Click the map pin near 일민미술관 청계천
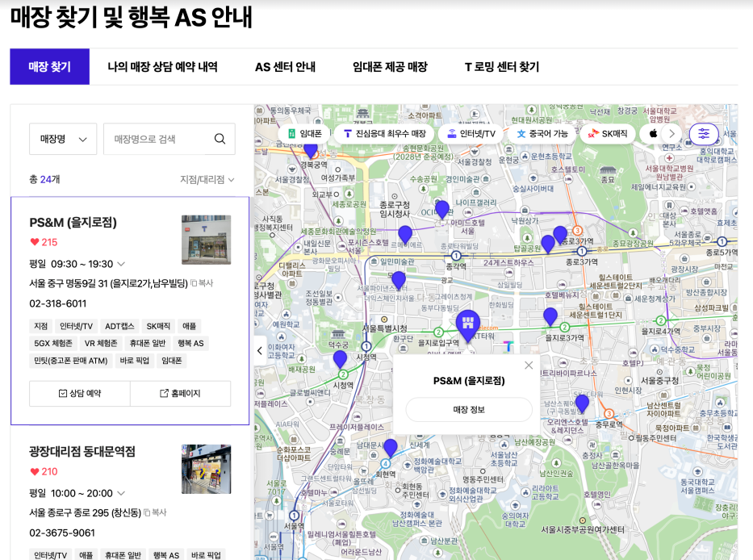Screen dimensions: 753x560 [x=399, y=281]
